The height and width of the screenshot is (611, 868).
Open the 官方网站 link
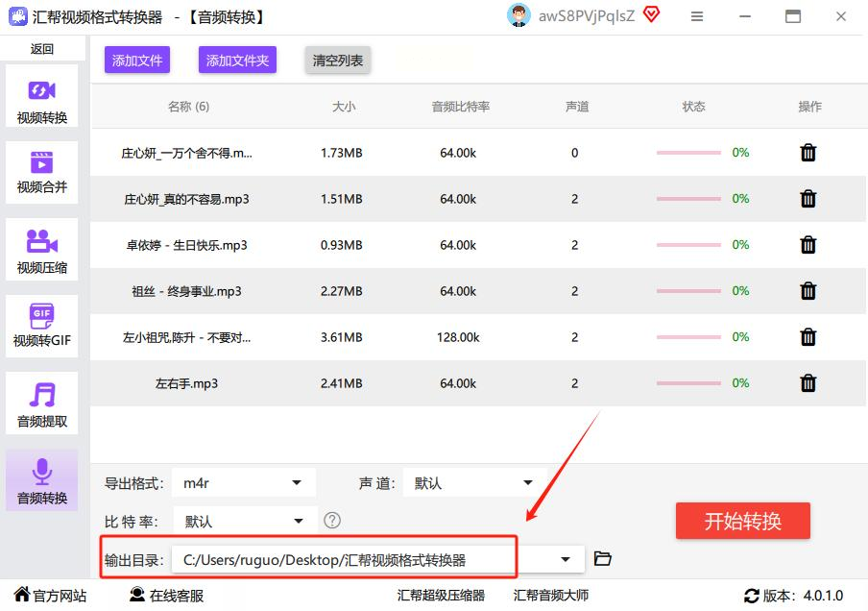(x=50, y=596)
